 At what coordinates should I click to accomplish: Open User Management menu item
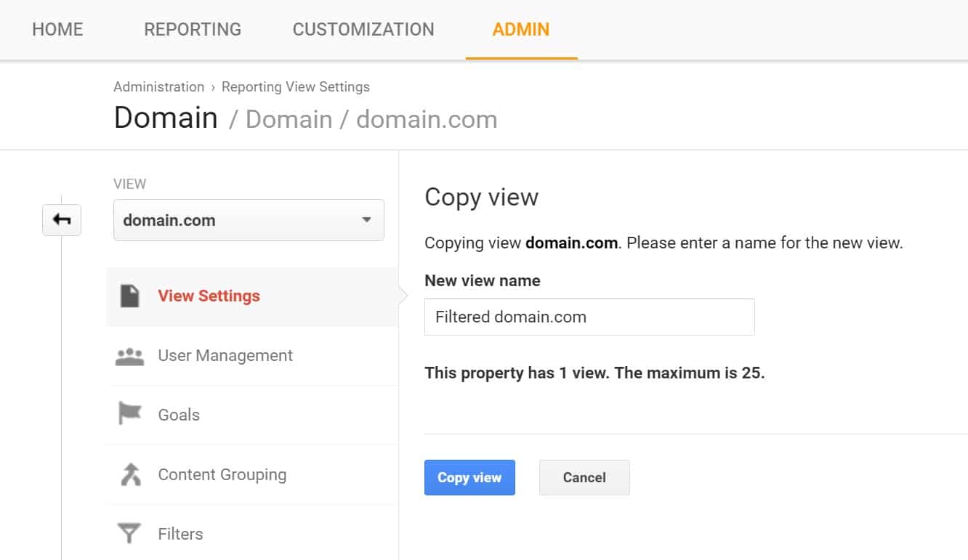coord(225,356)
